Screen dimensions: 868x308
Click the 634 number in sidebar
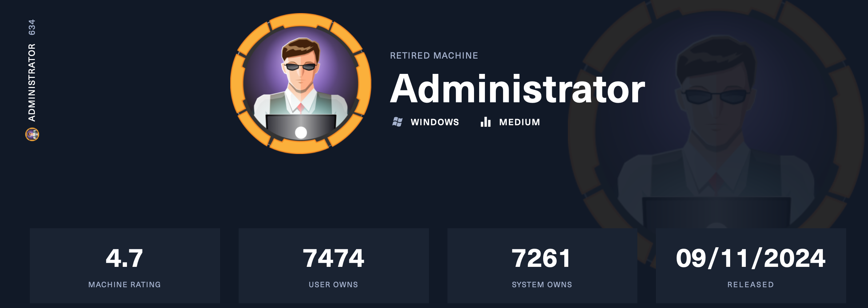point(32,27)
